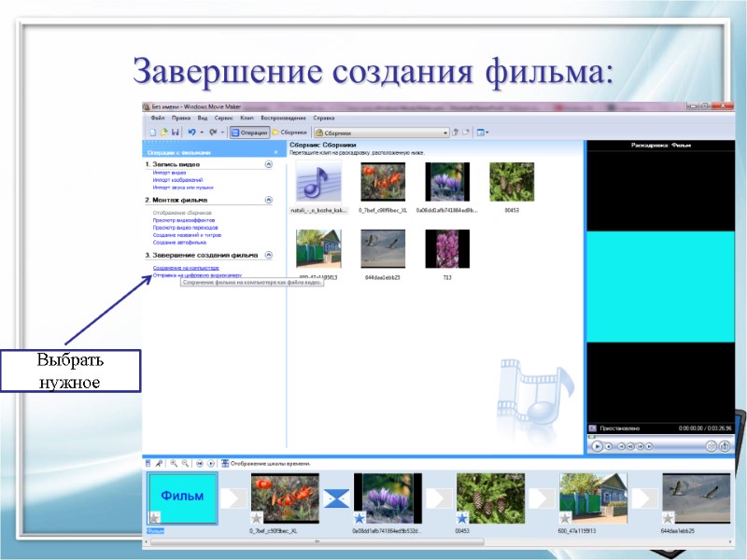747x560 pixels.
Task: Click the Импорт видео link
Action: tap(169, 173)
